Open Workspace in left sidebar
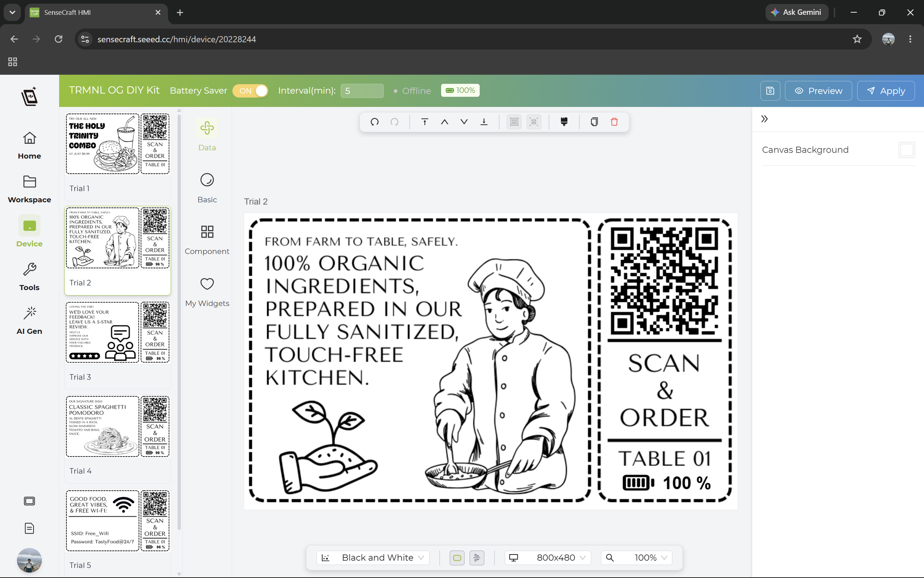 (x=29, y=189)
